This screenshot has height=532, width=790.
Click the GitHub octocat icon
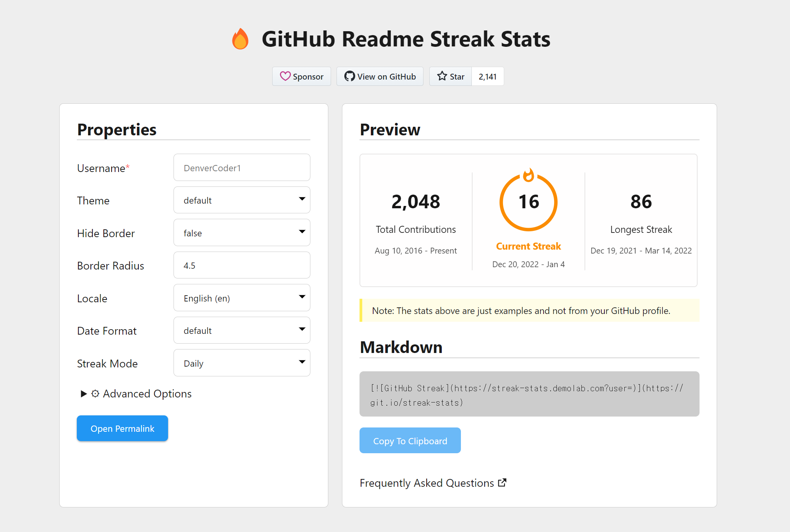(x=349, y=76)
